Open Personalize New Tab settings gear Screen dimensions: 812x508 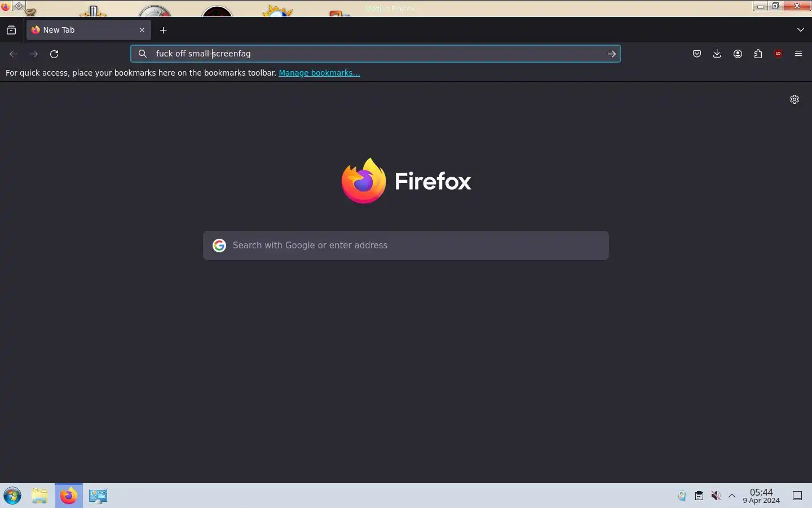(795, 99)
